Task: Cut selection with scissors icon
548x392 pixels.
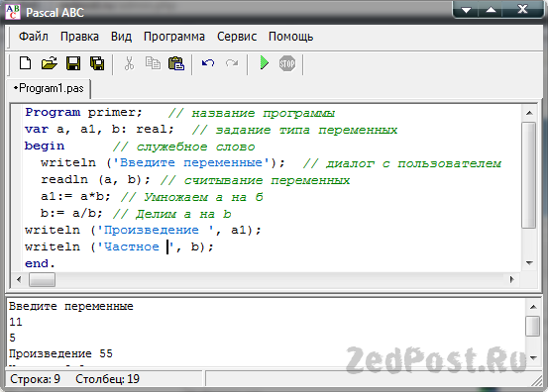Action: [x=129, y=63]
